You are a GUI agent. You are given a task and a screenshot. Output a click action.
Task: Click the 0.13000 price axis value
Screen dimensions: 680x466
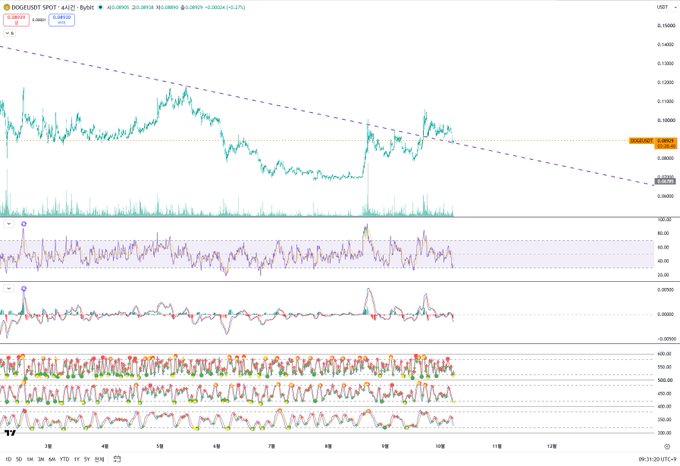666,63
